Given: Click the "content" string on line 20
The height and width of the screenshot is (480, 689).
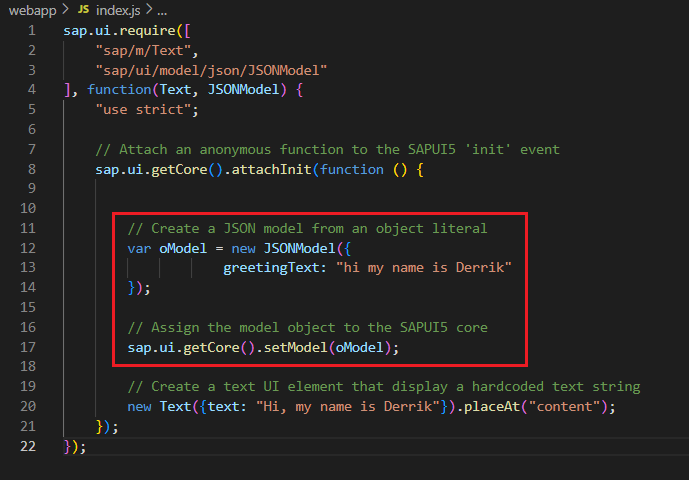Looking at the screenshot, I should [564, 407].
